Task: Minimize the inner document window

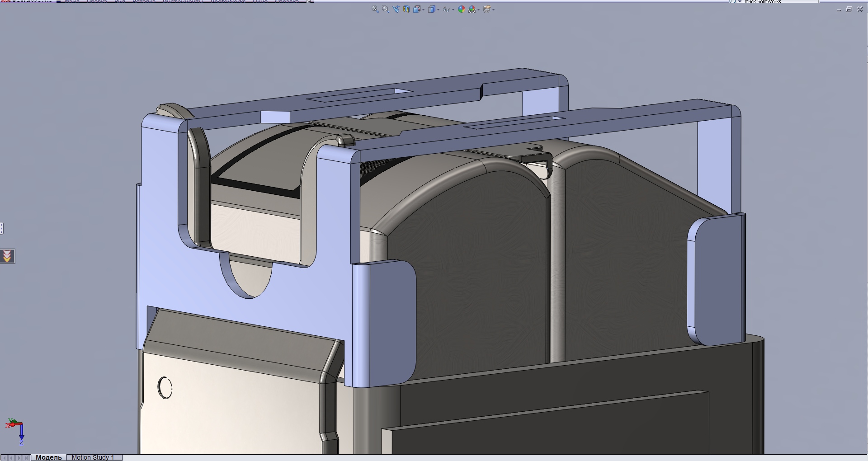Action: [839, 9]
